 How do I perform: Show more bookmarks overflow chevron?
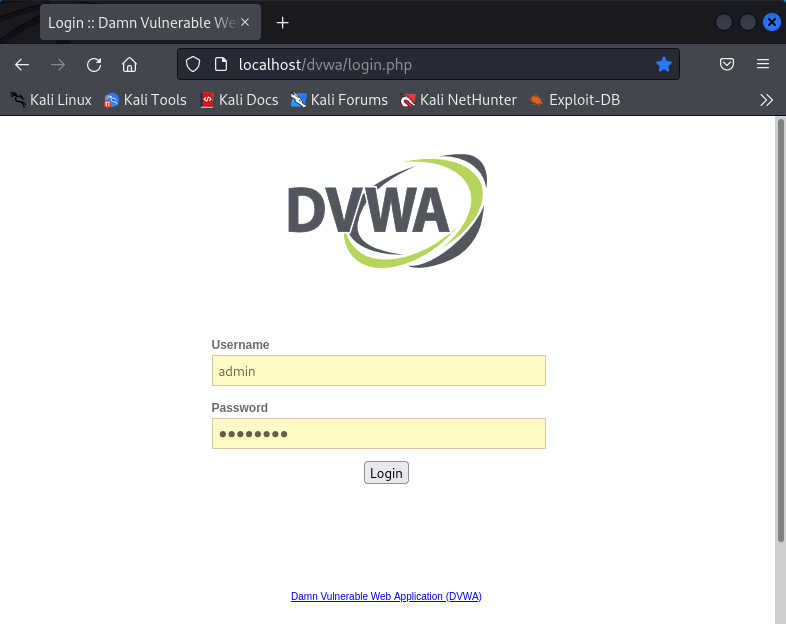point(766,100)
